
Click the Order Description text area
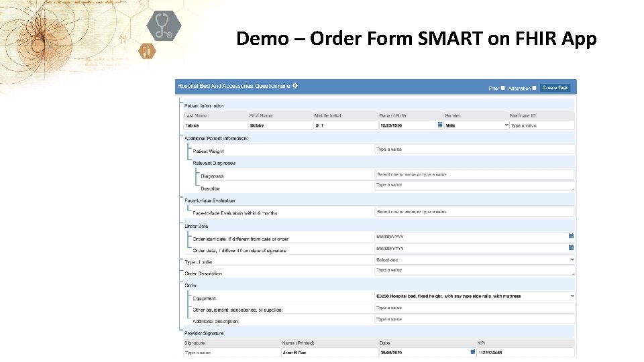pyautogui.click(x=474, y=271)
